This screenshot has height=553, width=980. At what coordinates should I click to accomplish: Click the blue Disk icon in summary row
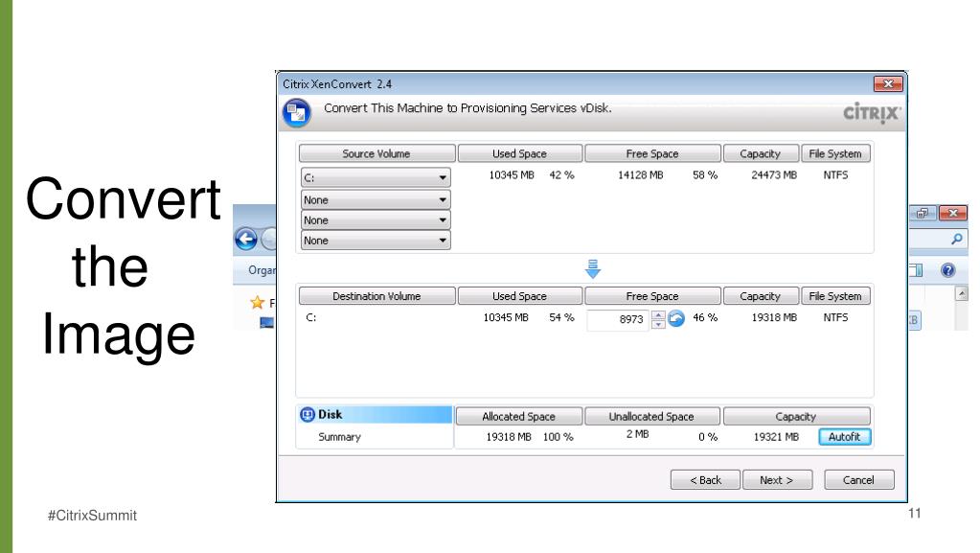click(x=307, y=415)
